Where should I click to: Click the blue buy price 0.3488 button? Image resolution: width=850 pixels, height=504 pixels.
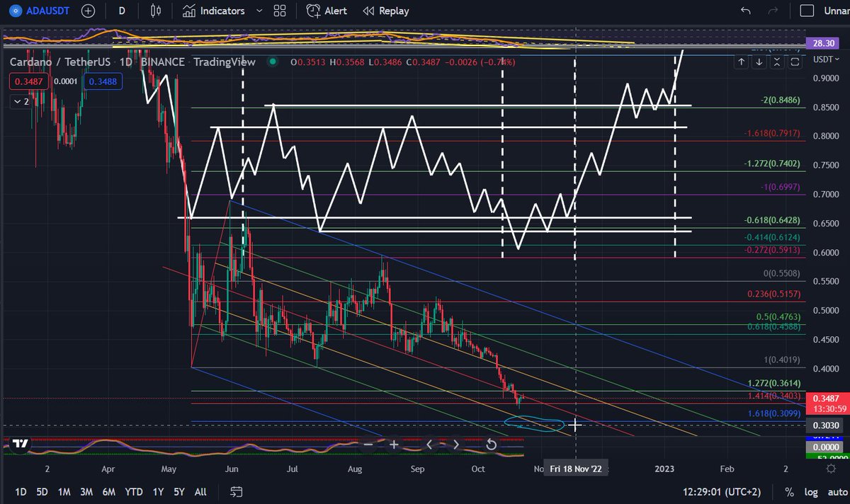(x=103, y=81)
